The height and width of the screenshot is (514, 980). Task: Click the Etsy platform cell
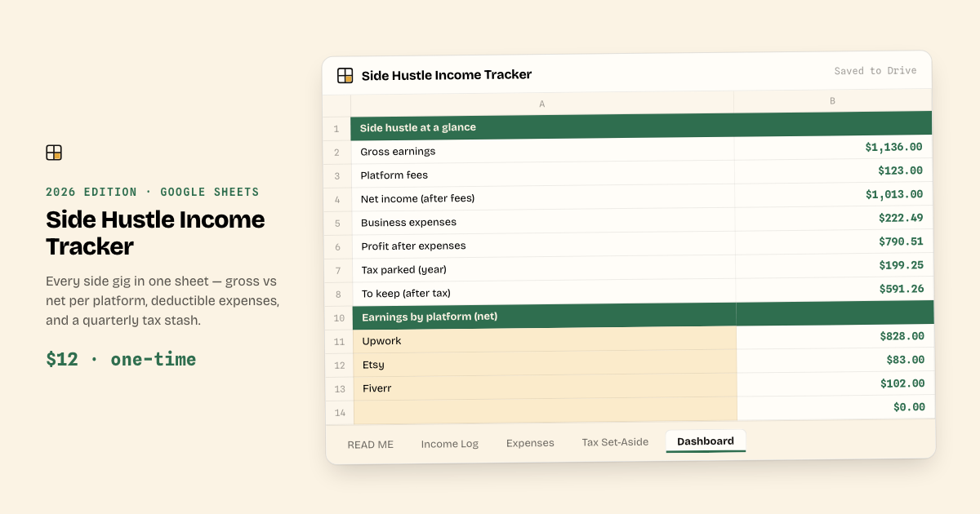coord(546,364)
